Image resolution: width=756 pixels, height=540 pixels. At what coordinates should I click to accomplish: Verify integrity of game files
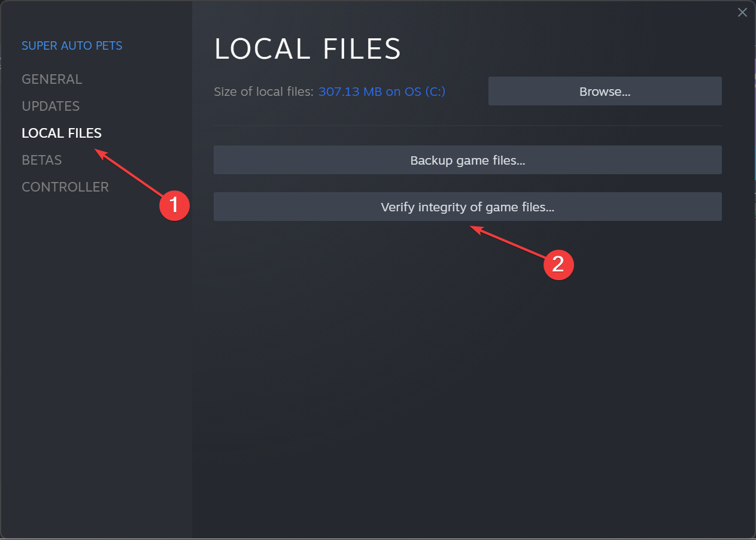467,207
